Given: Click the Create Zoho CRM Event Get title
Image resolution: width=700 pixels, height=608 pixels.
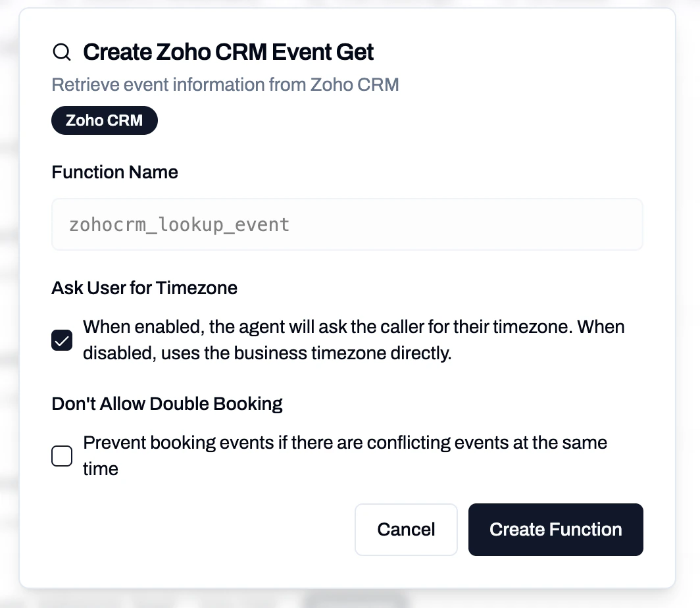Looking at the screenshot, I should point(228,51).
